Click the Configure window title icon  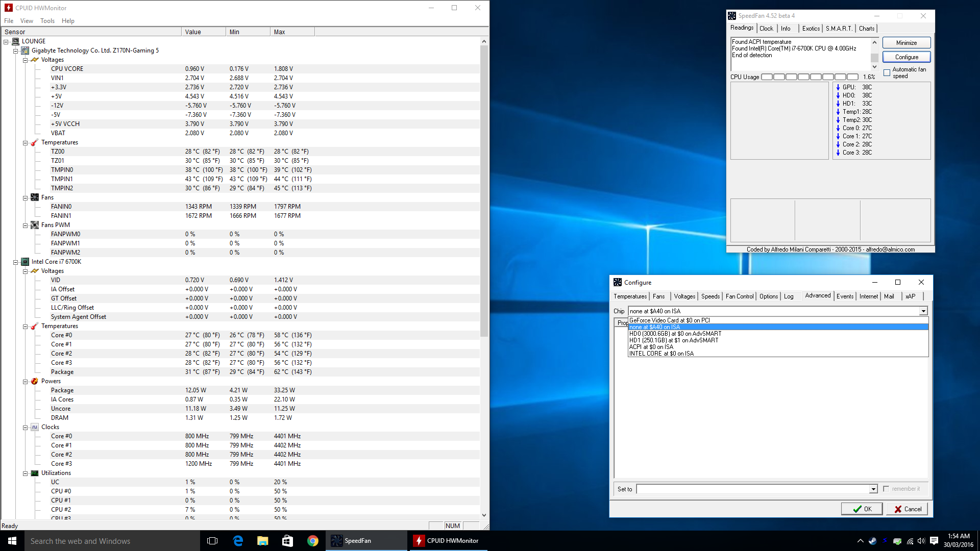pyautogui.click(x=618, y=282)
